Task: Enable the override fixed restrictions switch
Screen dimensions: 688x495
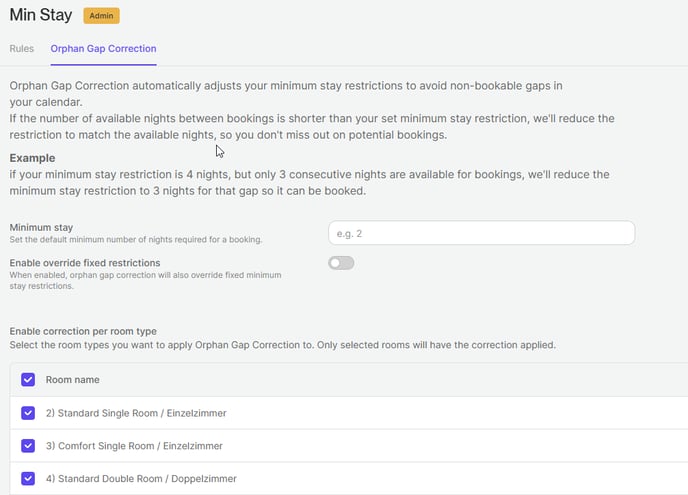Action: (341, 263)
